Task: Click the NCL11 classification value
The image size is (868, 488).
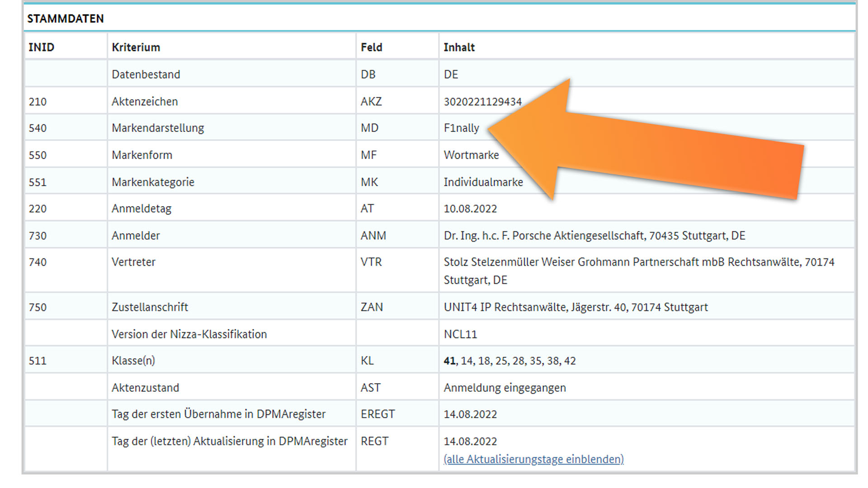Action: click(x=460, y=334)
